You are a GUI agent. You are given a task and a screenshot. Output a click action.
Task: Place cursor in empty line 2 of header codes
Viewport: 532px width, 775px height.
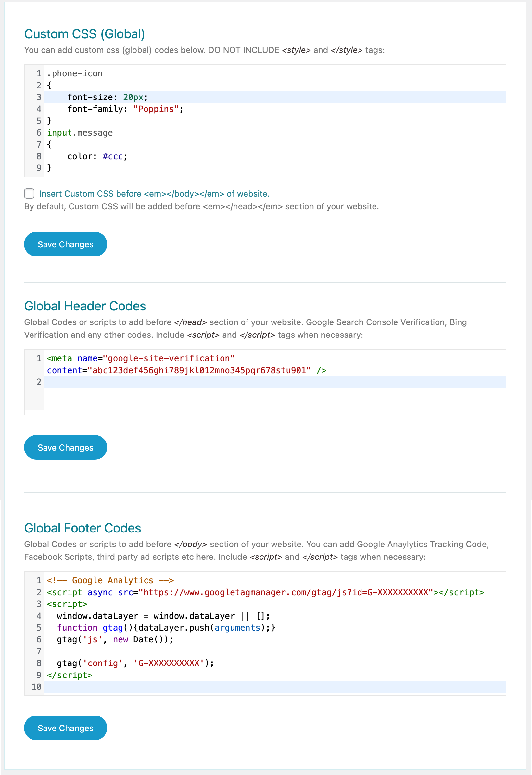pyautogui.click(x=275, y=382)
